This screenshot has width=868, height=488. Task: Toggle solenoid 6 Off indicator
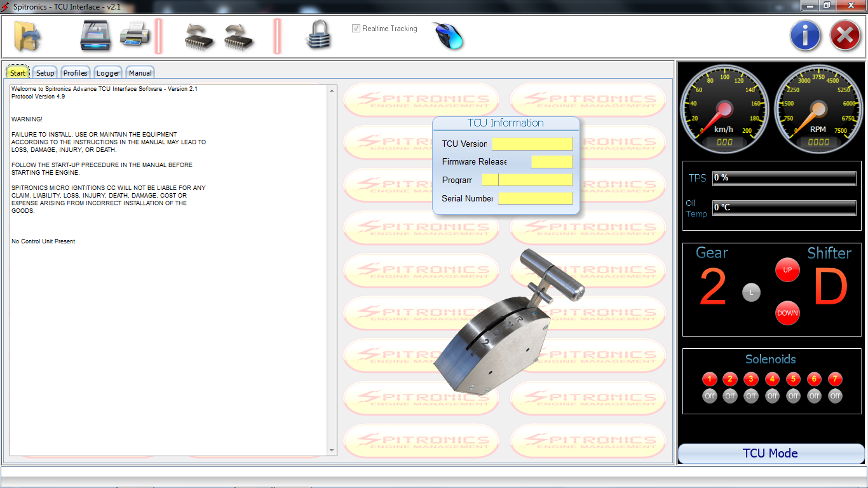tap(814, 396)
